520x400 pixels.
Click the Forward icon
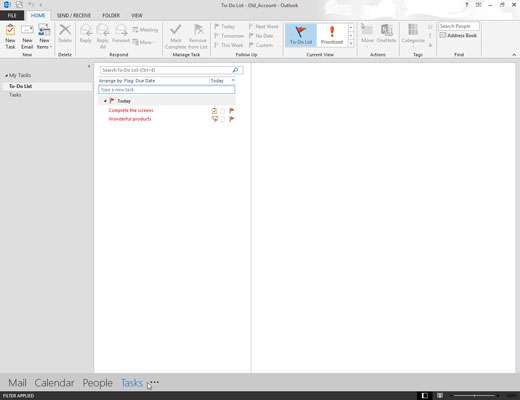tap(121, 30)
